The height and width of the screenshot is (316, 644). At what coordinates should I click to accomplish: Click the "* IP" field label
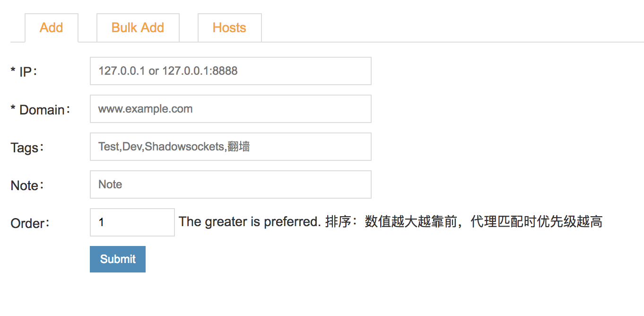tap(24, 72)
